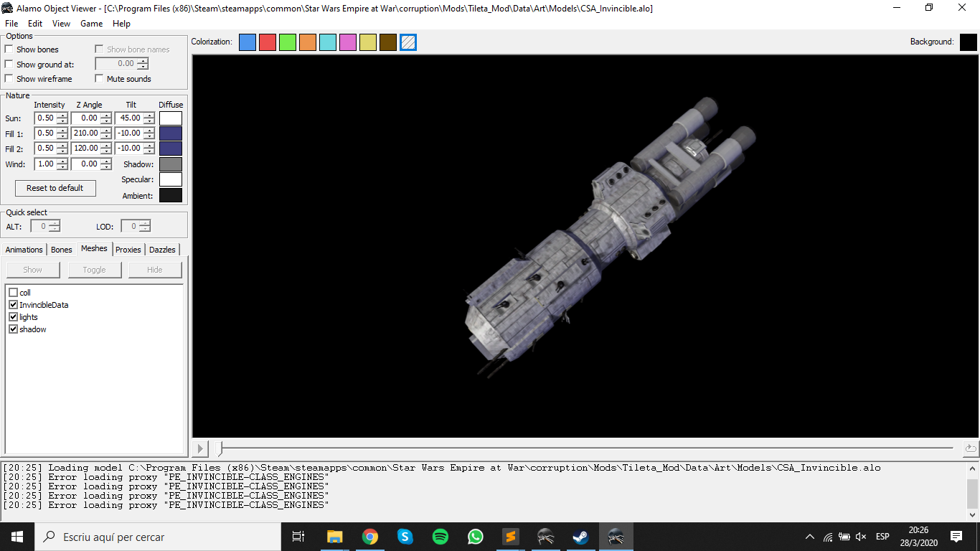Click the animation timeline slider thumb
The height and width of the screenshot is (551, 980).
coord(220,448)
